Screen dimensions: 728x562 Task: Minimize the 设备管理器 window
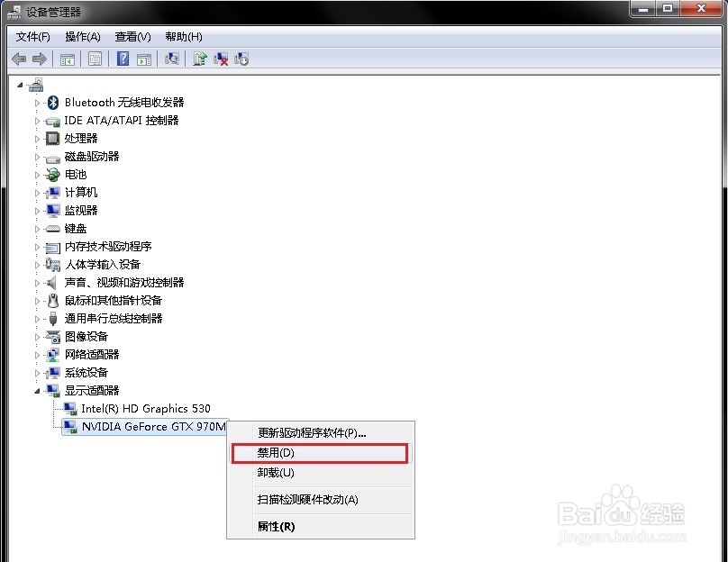click(x=643, y=8)
